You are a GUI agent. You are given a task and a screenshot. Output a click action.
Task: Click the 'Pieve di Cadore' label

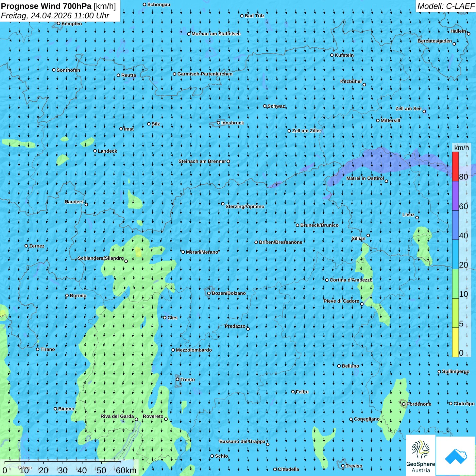coord(341,301)
